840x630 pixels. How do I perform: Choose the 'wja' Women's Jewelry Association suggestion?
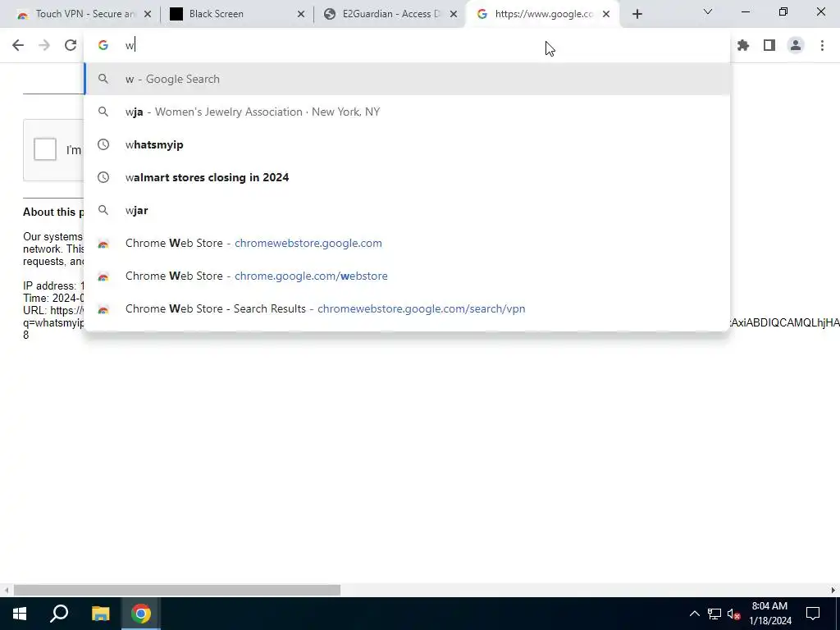407,112
